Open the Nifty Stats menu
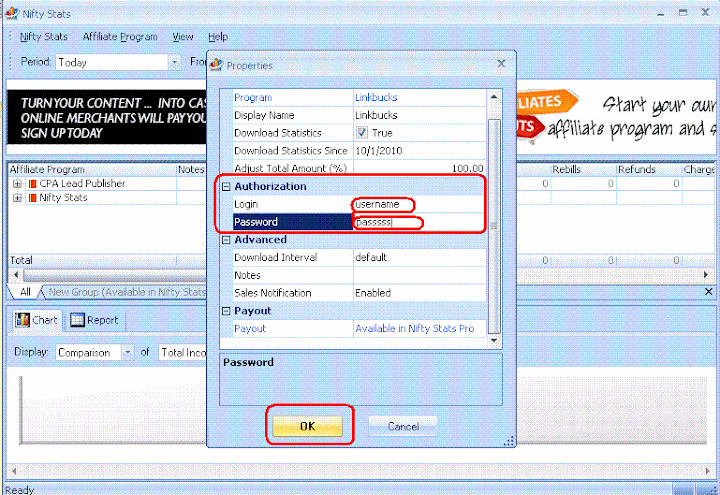Screen dimensions: 720x495 click(44, 37)
